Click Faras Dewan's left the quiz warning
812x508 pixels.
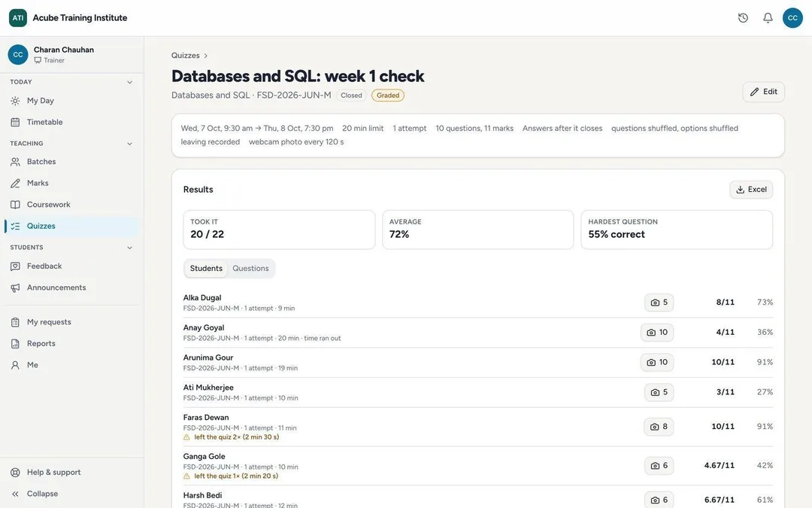232,437
